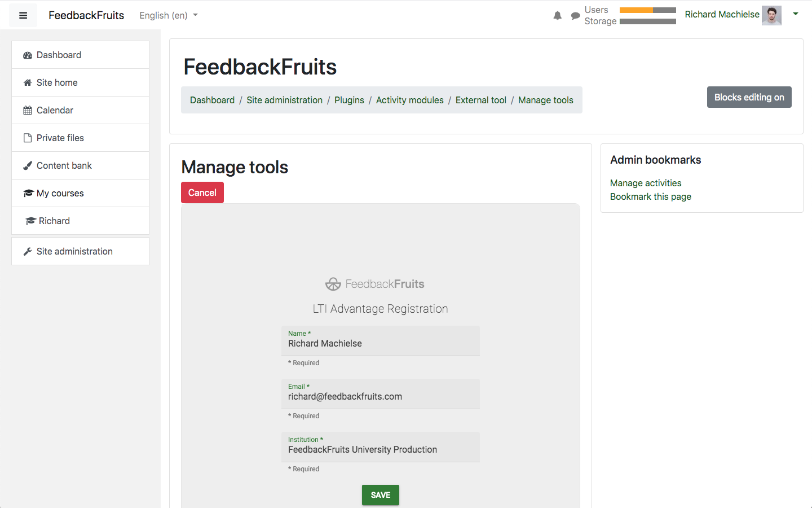
Task: Open the messages speech bubble icon
Action: tap(575, 16)
